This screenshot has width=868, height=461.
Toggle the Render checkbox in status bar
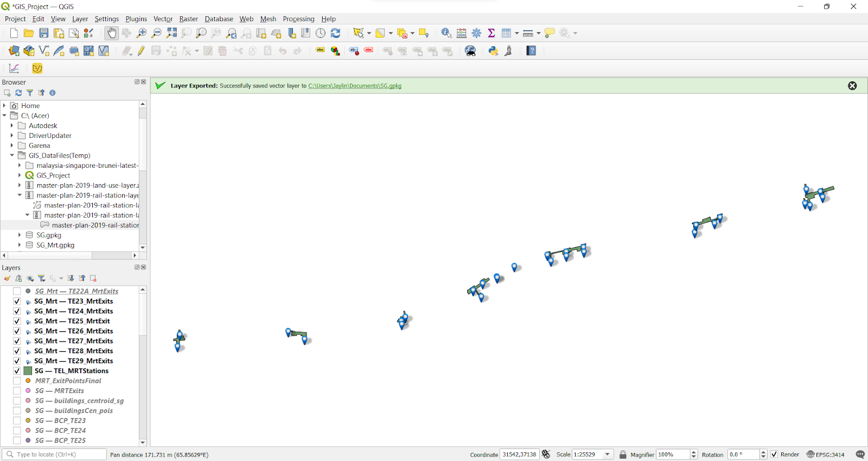coord(774,454)
